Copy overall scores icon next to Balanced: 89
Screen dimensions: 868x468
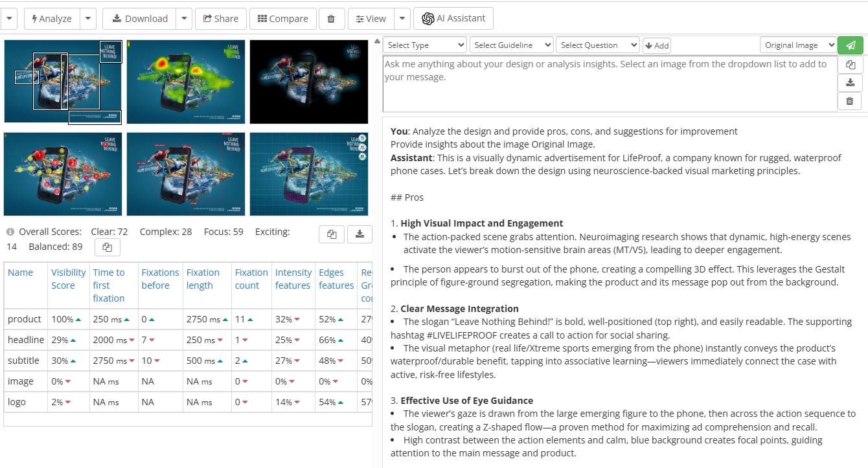pos(108,247)
